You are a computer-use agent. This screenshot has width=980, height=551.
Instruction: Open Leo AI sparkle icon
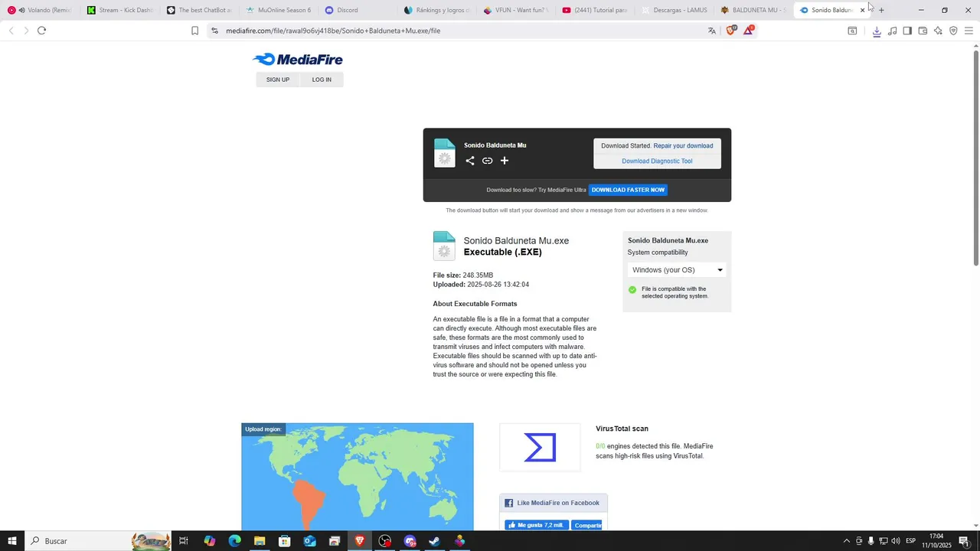[938, 31]
